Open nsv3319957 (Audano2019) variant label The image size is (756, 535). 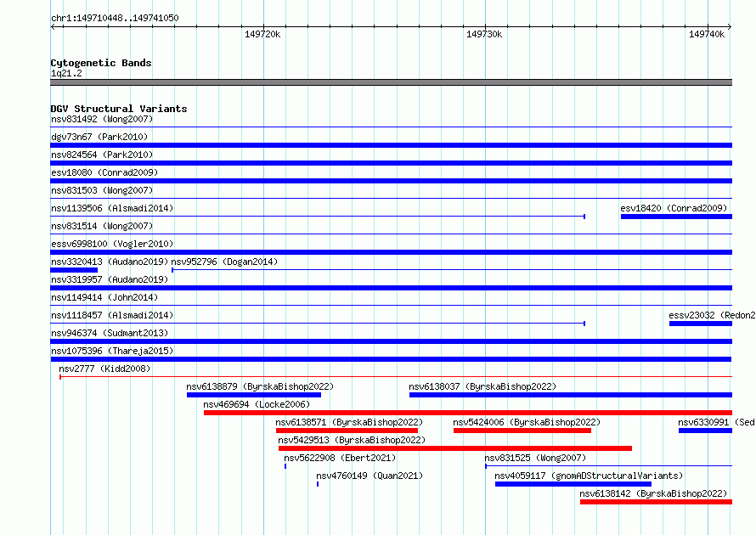point(110,279)
